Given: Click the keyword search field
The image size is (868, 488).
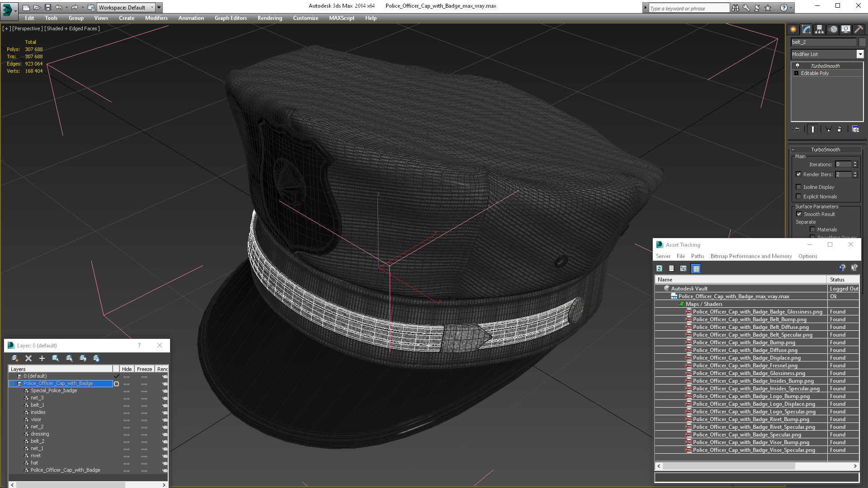Looking at the screenshot, I should pyautogui.click(x=689, y=8).
